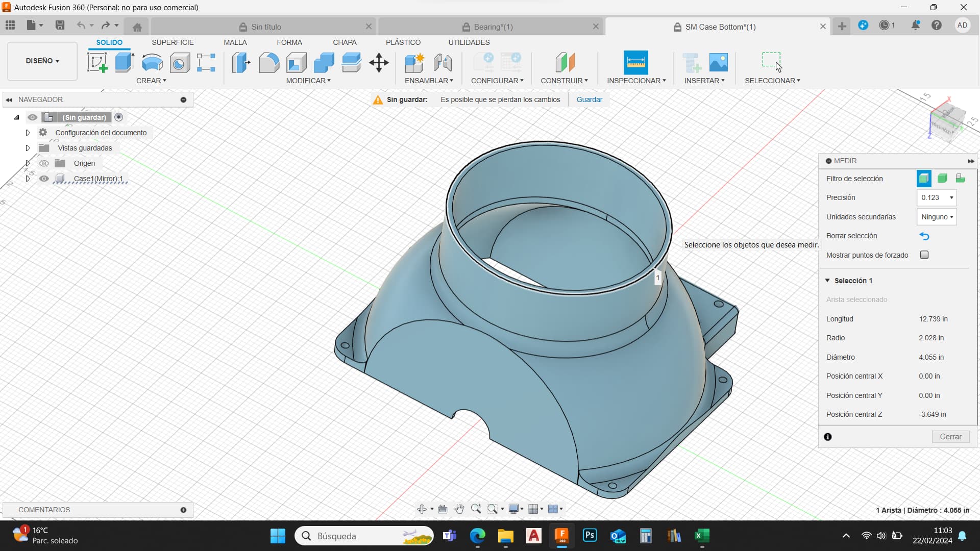Click the Guardar link in warning bar
This screenshot has width=980, height=551.
coord(589,99)
